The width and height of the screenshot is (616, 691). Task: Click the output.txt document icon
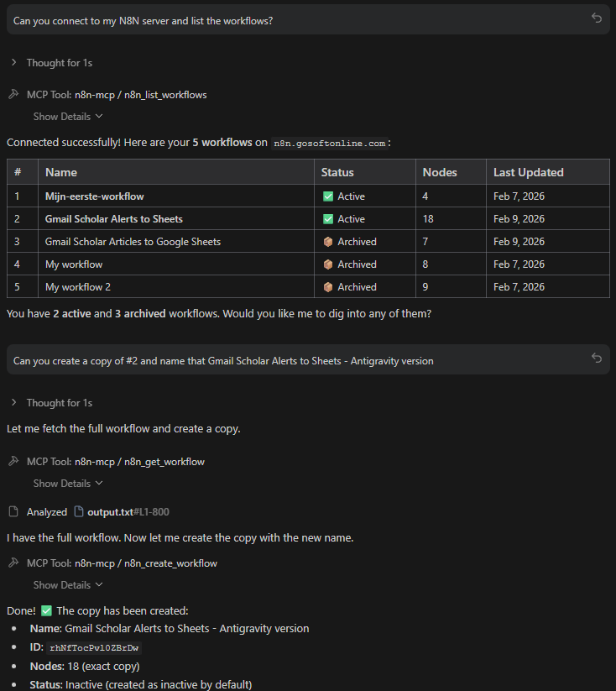(x=79, y=512)
